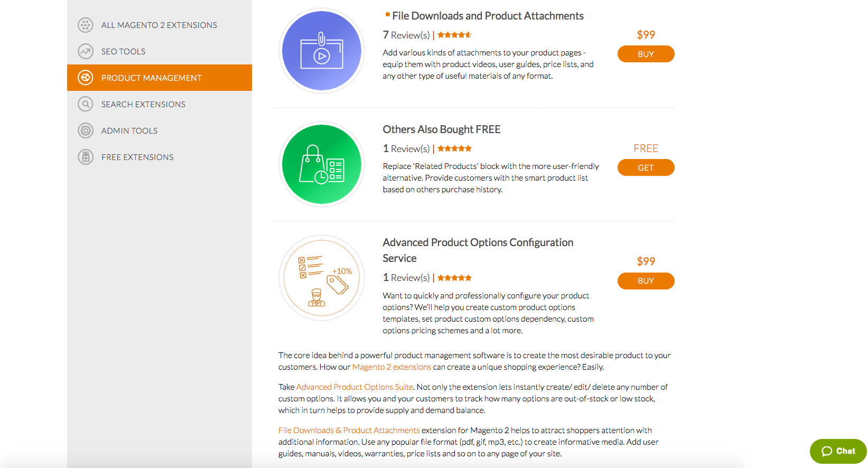Click the Others Also Bought green shopping bag icon

tap(321, 164)
